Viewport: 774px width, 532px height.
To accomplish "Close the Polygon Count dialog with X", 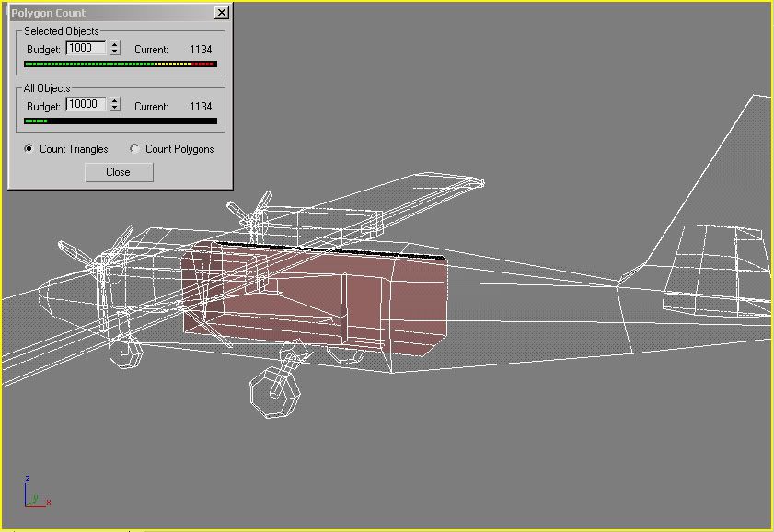I will coord(221,13).
